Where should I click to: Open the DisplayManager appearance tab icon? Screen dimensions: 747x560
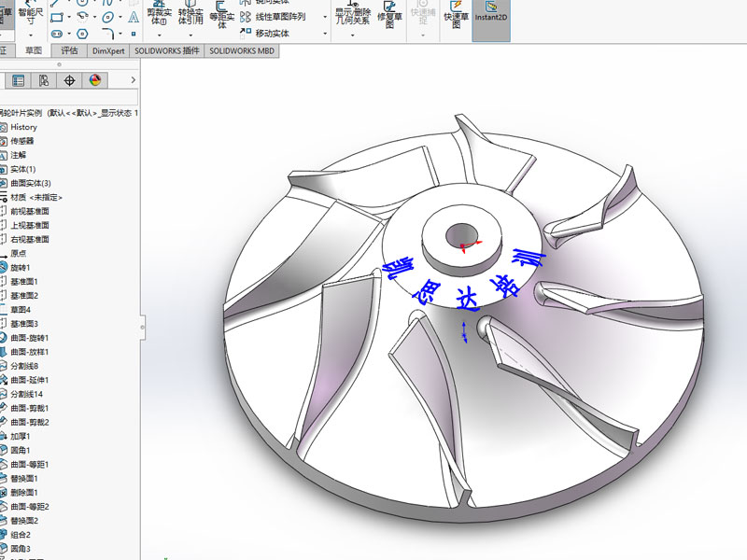(x=95, y=80)
